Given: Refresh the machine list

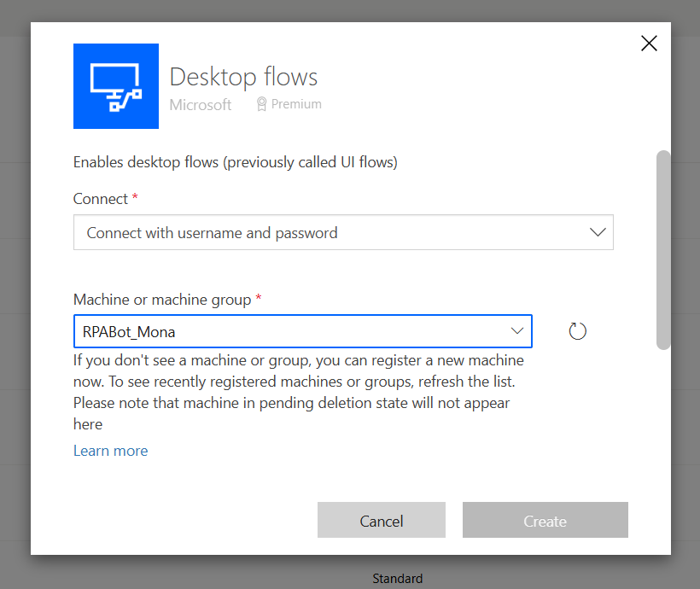Looking at the screenshot, I should click(x=577, y=331).
